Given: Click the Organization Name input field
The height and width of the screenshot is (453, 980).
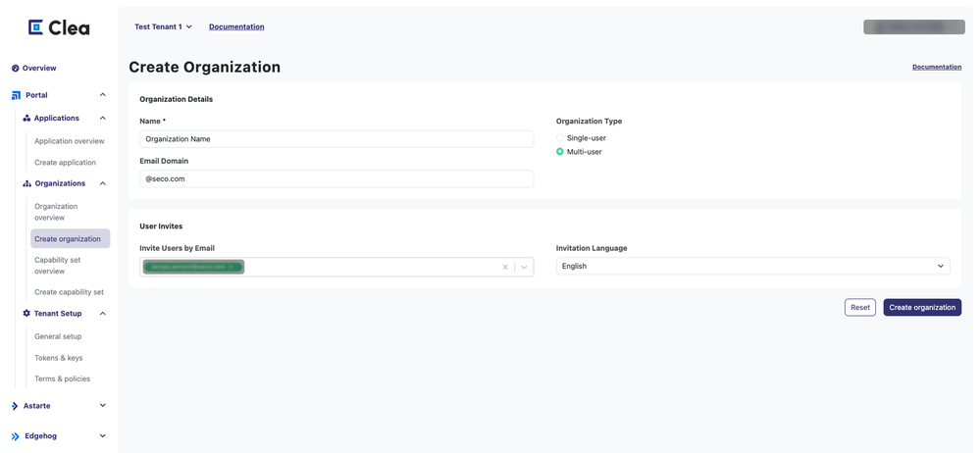Looking at the screenshot, I should 336,139.
